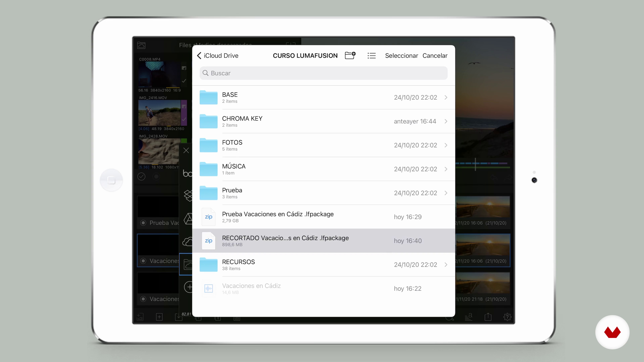644x362 pixels.
Task: Expand CHROMA KEY row chevron
Action: (x=446, y=121)
